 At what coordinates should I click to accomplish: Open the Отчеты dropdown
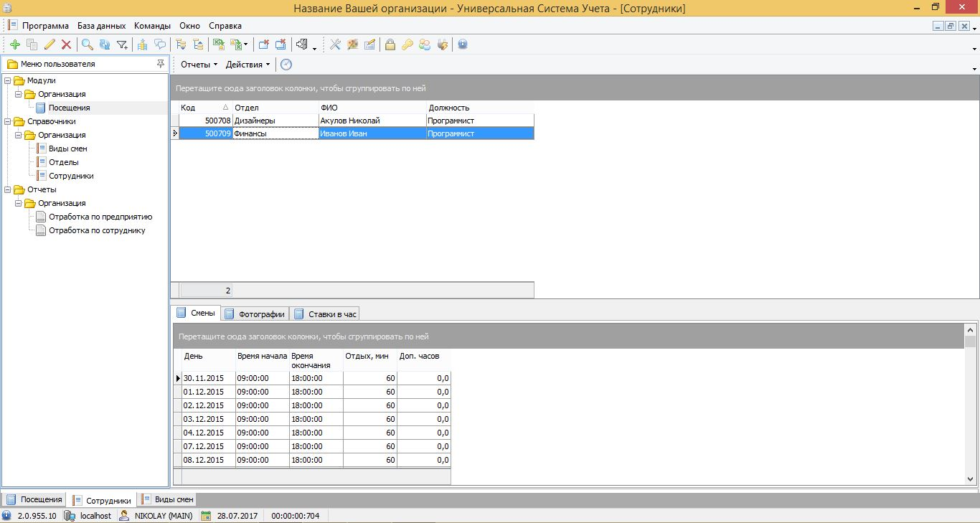[x=199, y=65]
